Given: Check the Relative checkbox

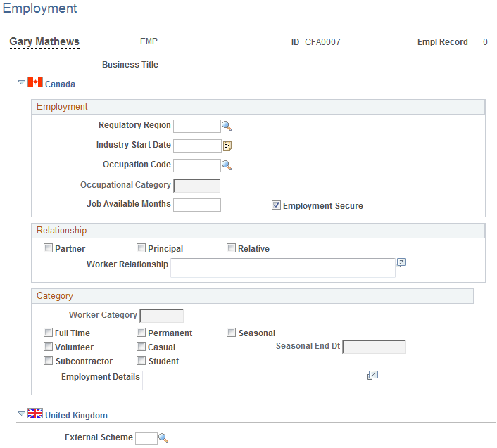Looking at the screenshot, I should click(x=231, y=248).
